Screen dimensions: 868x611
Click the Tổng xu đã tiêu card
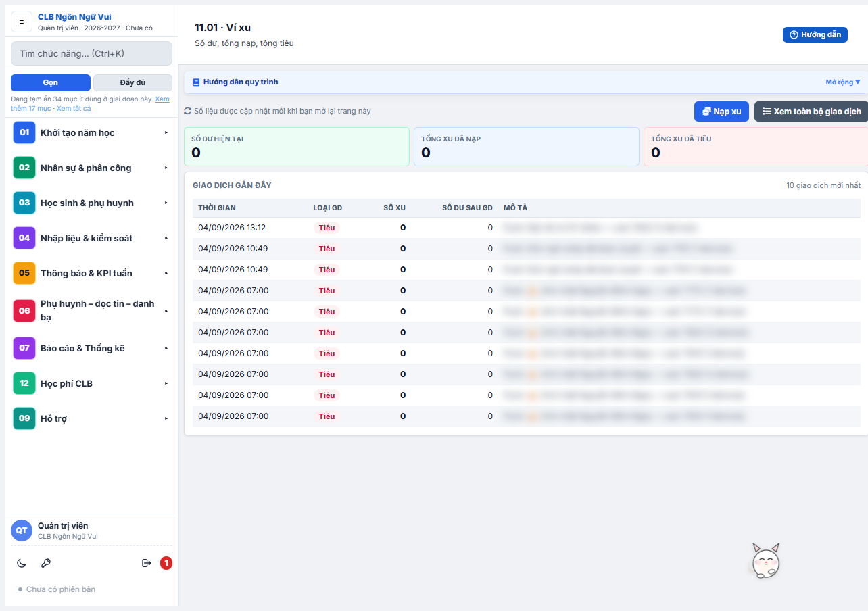click(756, 147)
